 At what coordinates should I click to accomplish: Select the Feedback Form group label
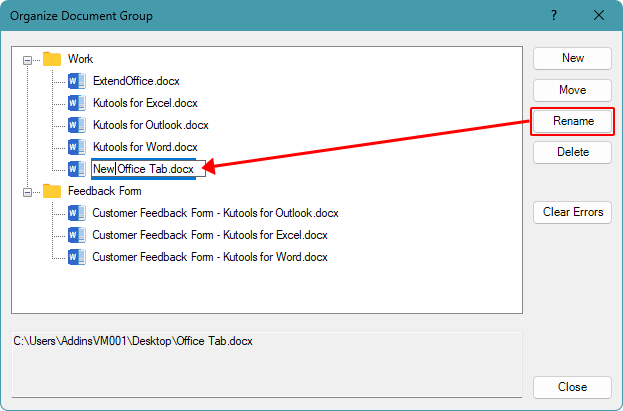[x=104, y=191]
